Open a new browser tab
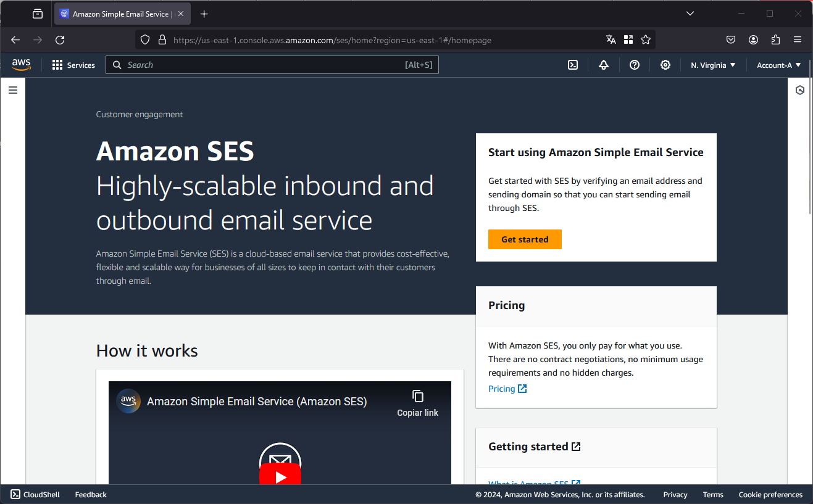The width and height of the screenshot is (813, 504). click(x=204, y=14)
